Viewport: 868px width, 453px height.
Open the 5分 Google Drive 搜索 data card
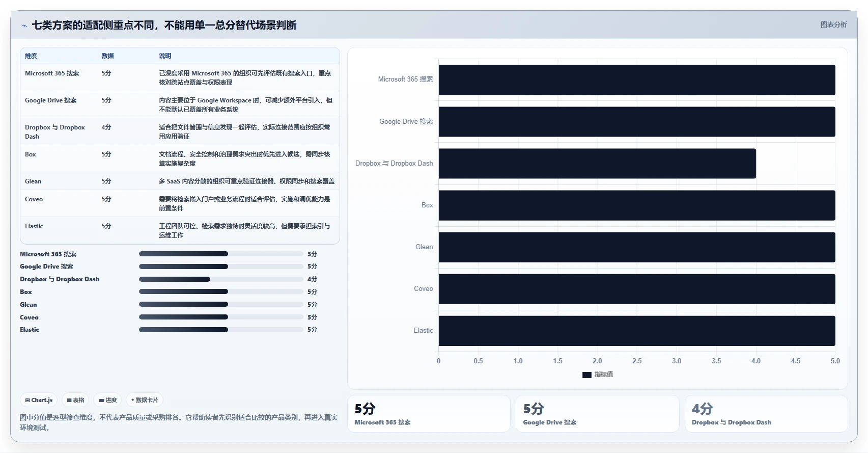coord(598,414)
